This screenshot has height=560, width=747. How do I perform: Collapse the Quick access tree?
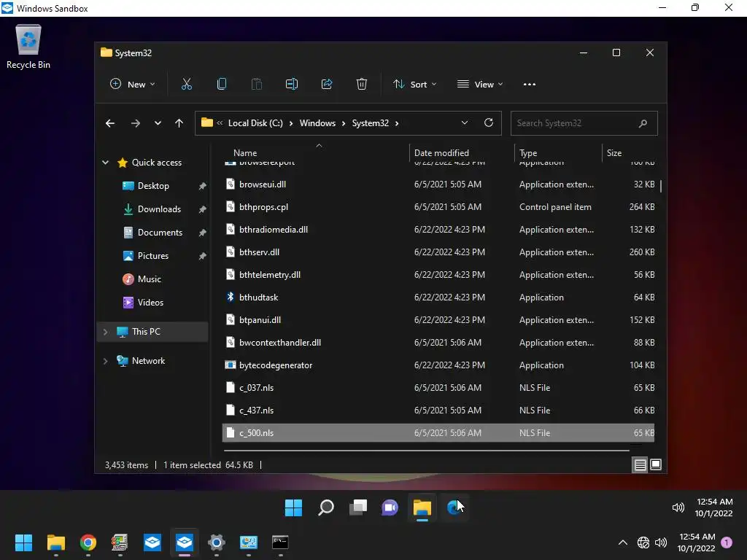click(x=105, y=163)
